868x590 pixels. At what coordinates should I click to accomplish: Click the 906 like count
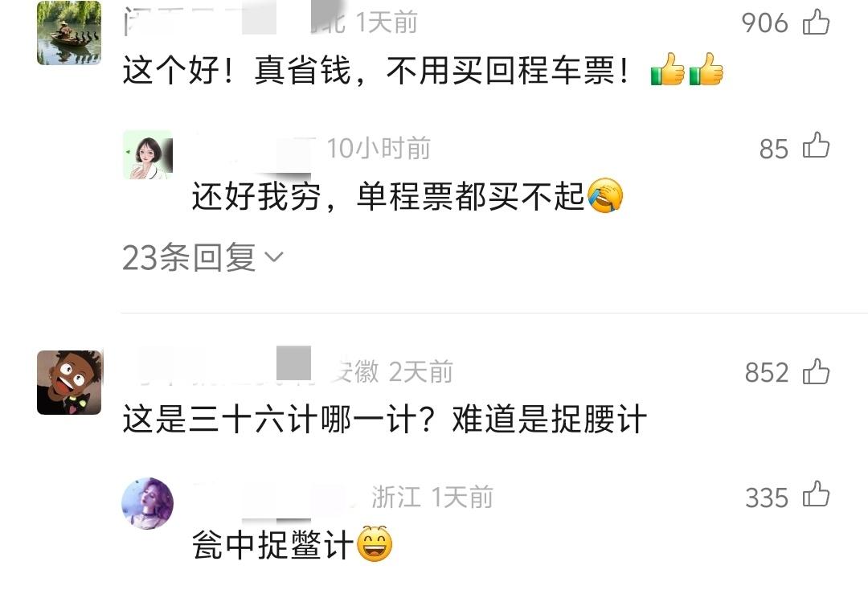(764, 23)
